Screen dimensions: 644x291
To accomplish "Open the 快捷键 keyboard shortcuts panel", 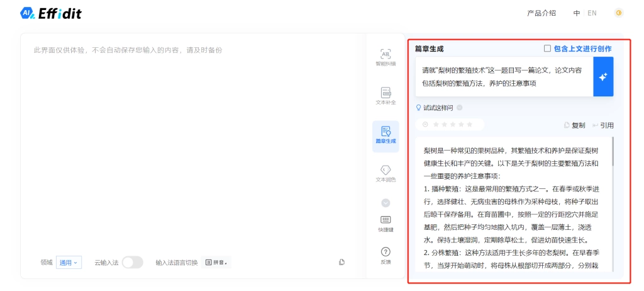I will 386,224.
